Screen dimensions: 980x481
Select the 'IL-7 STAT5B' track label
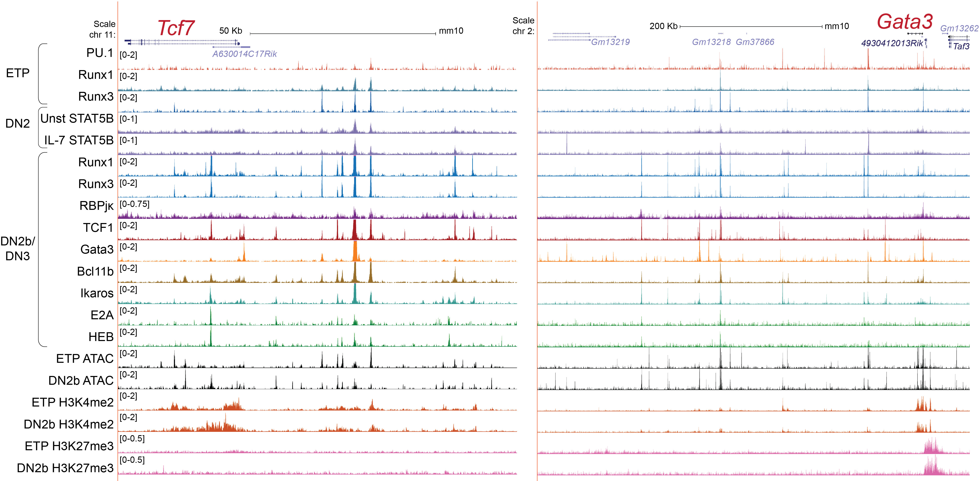coord(79,140)
